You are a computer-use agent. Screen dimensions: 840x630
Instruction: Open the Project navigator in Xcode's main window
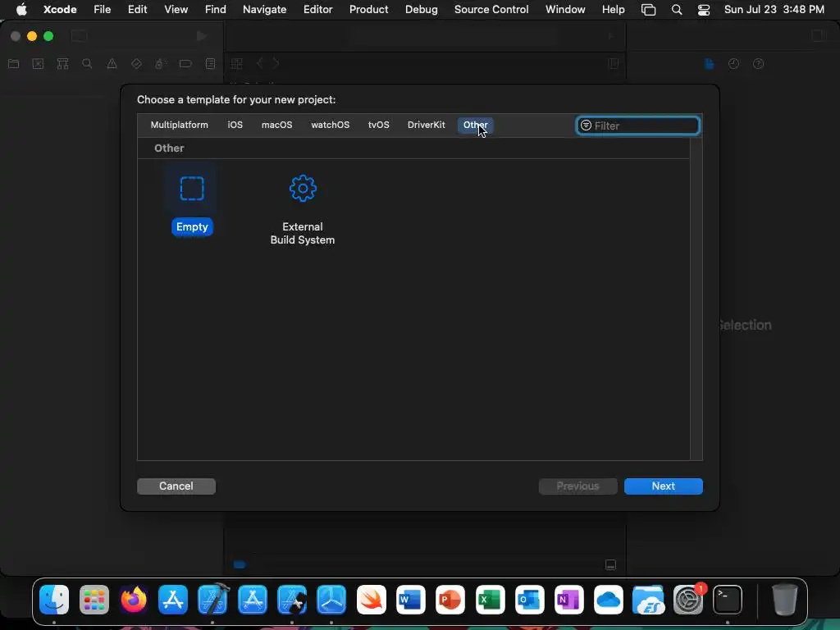pyautogui.click(x=13, y=64)
